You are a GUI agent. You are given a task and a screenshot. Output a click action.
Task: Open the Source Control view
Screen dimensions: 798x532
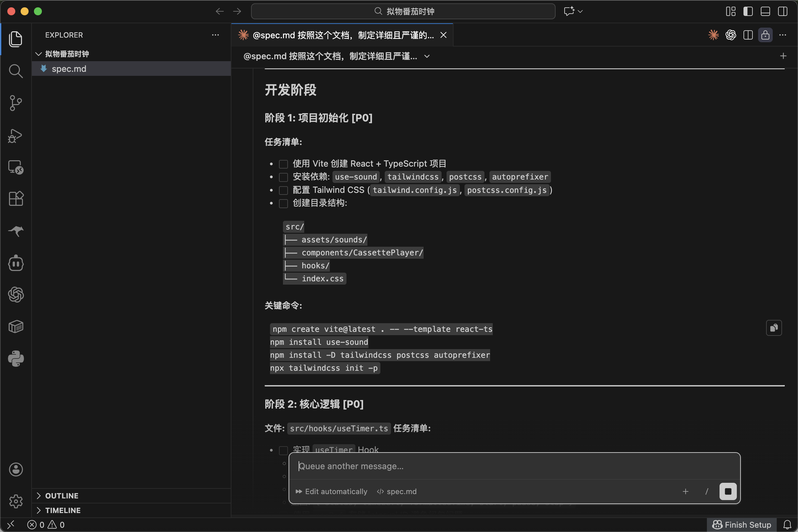[16, 103]
